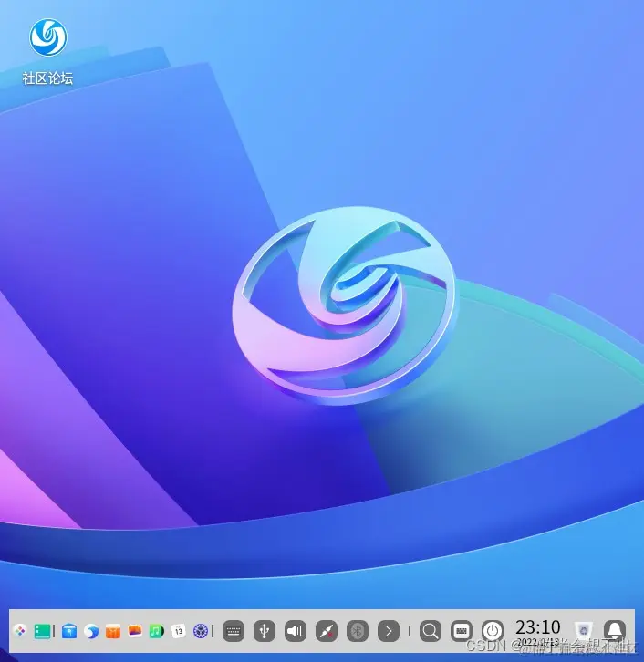Screen dimensions: 644x662
Task: Toggle the greyed-out Bluetooth tray icon
Action: [358, 631]
